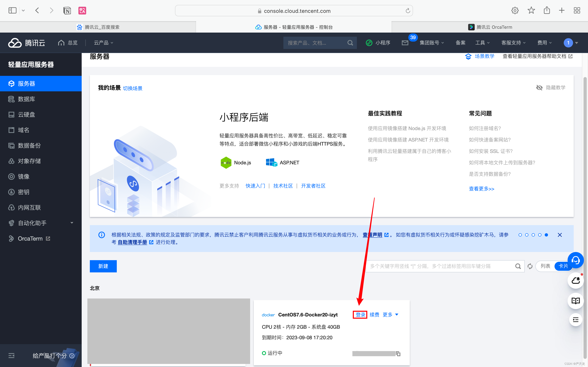This screenshot has height=367, width=588.
Task: Expand 更多 dropdown for server
Action: 390,315
